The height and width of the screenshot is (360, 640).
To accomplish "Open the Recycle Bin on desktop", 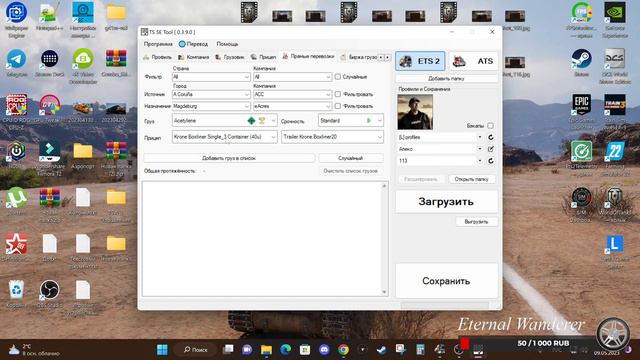I will 16,294.
